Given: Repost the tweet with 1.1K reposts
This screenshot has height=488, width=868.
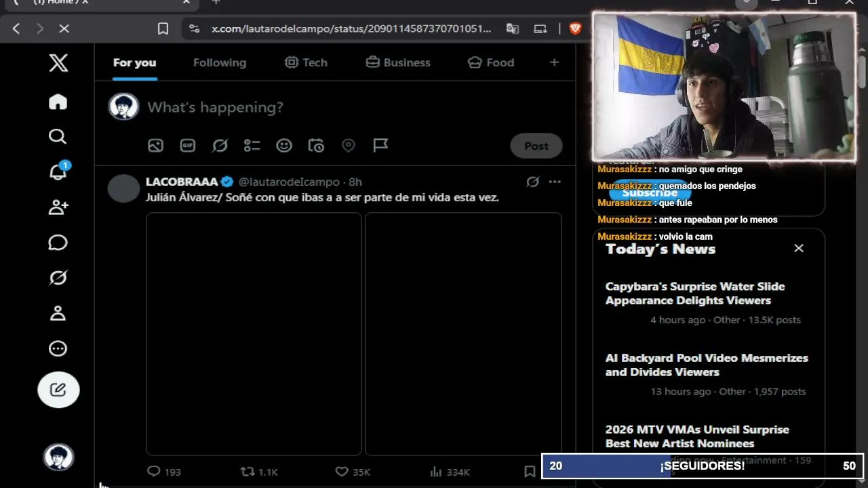Looking at the screenshot, I should pyautogui.click(x=259, y=472).
